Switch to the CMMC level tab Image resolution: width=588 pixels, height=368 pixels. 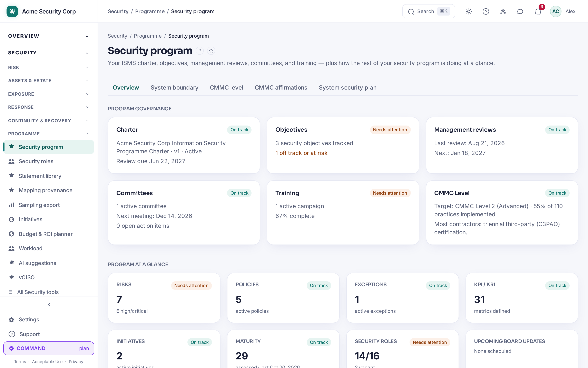tap(226, 88)
